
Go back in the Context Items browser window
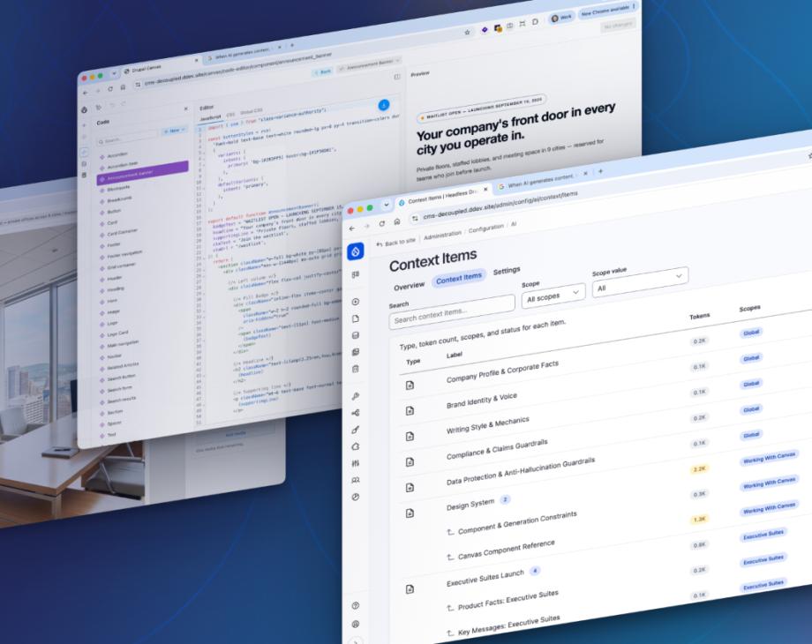(352, 228)
